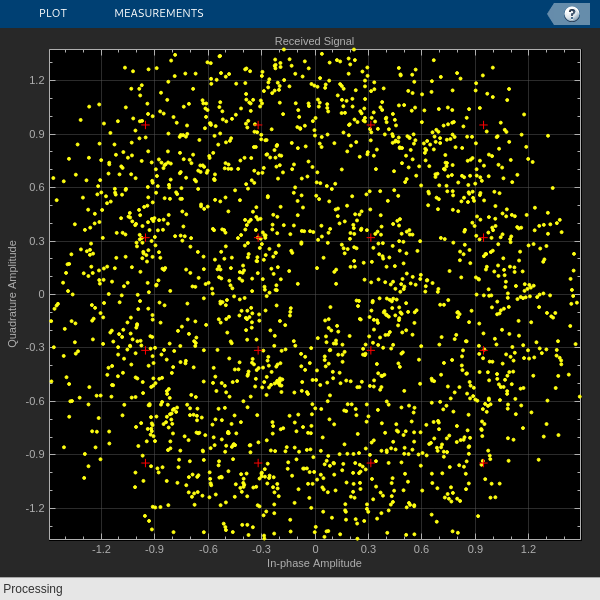600x600 pixels.
Task: Switch to the MEASUREMENTS tab
Action: point(159,13)
